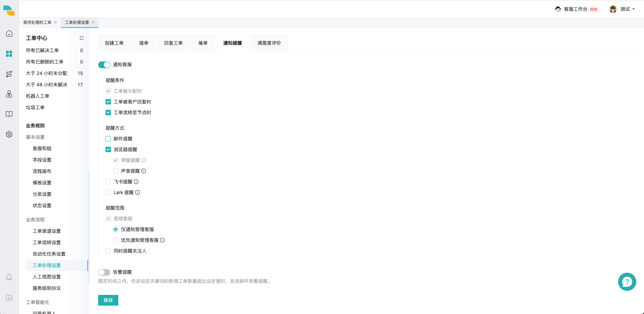Enable 声音提醒 checkbox

[x=116, y=171]
